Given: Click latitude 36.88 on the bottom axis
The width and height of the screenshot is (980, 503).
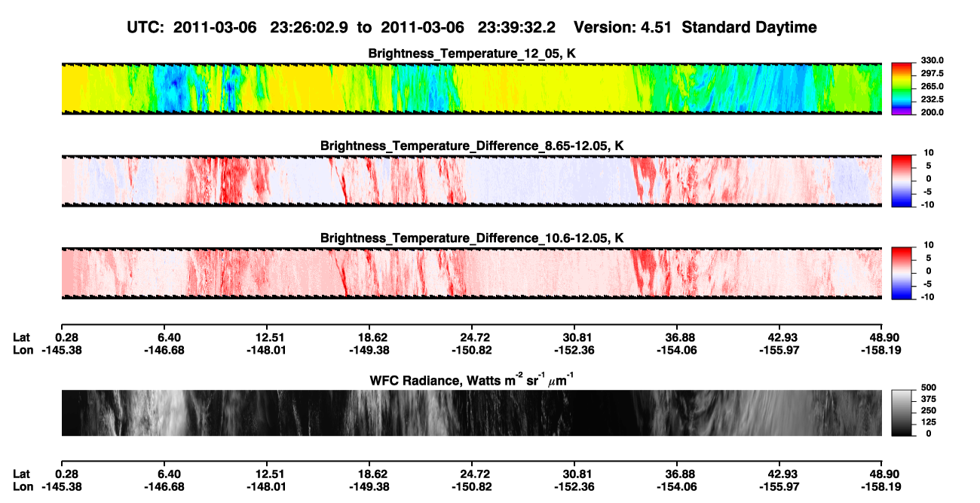Looking at the screenshot, I should coord(676,474).
